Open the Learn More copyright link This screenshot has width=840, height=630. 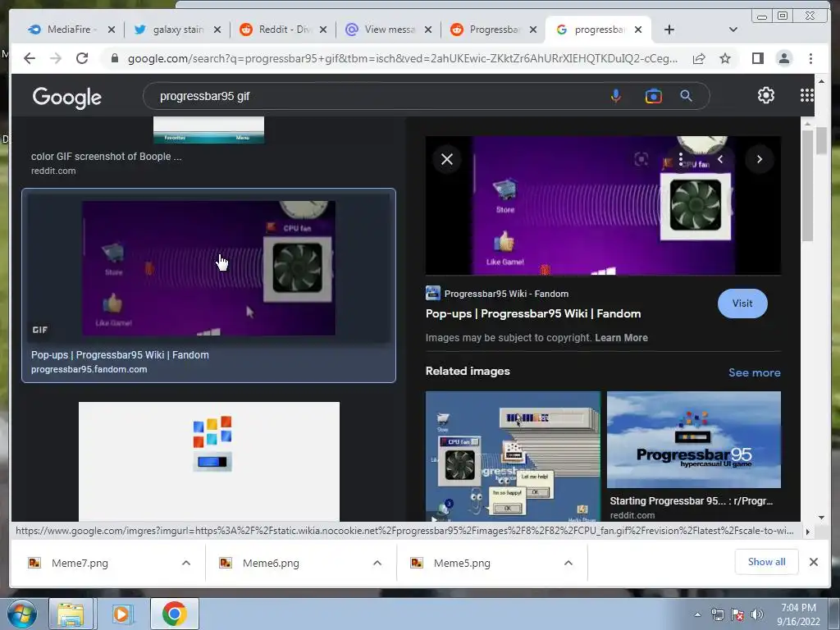click(x=621, y=337)
